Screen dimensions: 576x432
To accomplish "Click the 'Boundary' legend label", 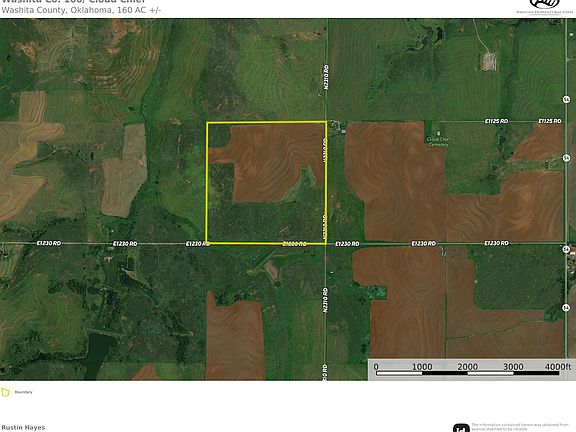I will 24,392.
